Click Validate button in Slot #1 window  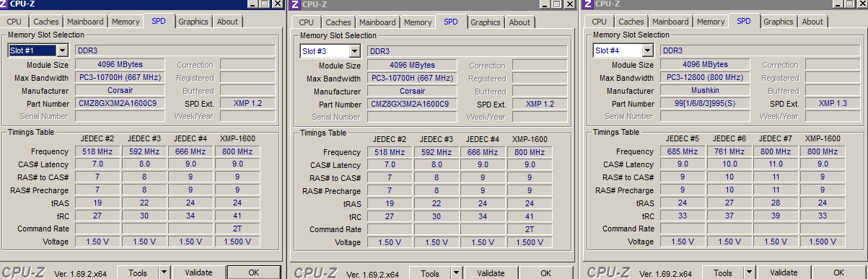coord(198,273)
